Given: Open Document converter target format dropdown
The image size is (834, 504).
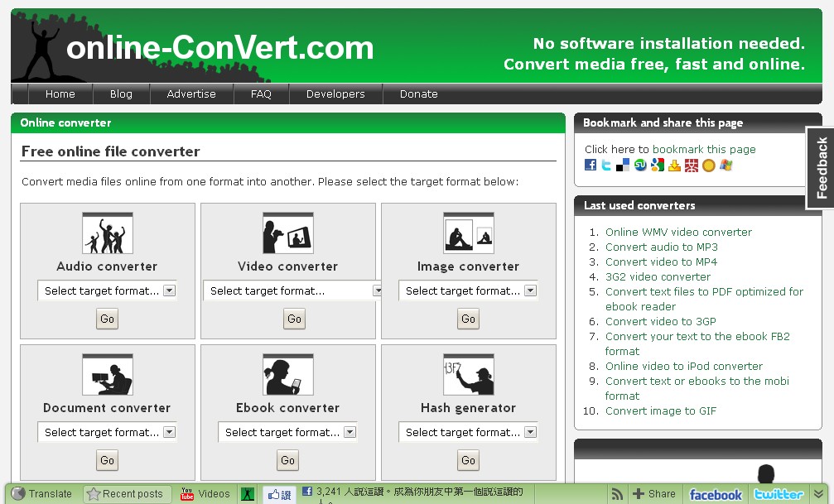Looking at the screenshot, I should 108,432.
